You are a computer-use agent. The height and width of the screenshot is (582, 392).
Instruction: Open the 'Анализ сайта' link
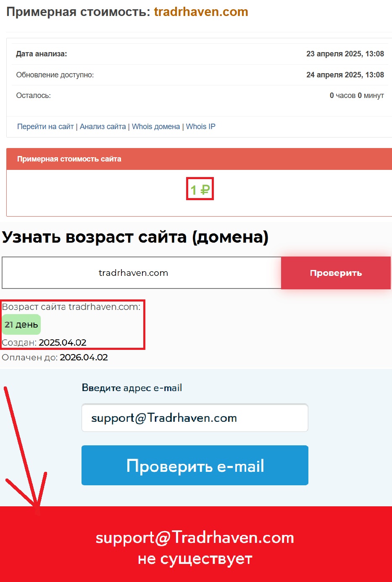103,127
